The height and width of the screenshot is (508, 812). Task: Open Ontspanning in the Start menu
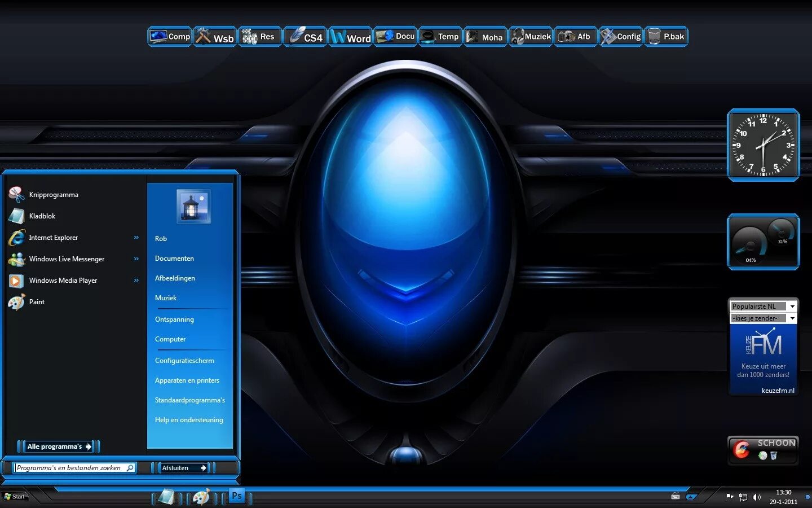tap(174, 319)
